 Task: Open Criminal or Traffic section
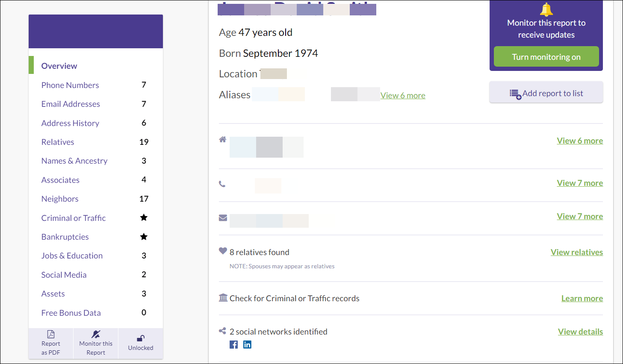click(x=74, y=218)
